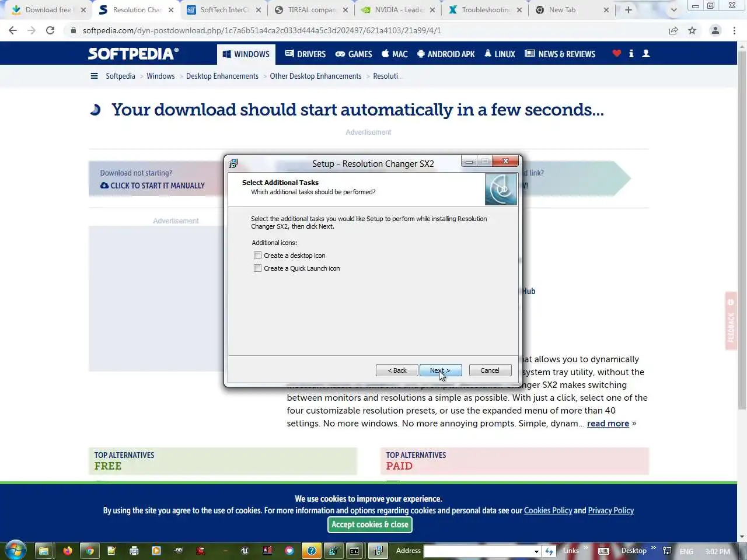Open the 'read more' link
747x560 pixels.
point(608,423)
